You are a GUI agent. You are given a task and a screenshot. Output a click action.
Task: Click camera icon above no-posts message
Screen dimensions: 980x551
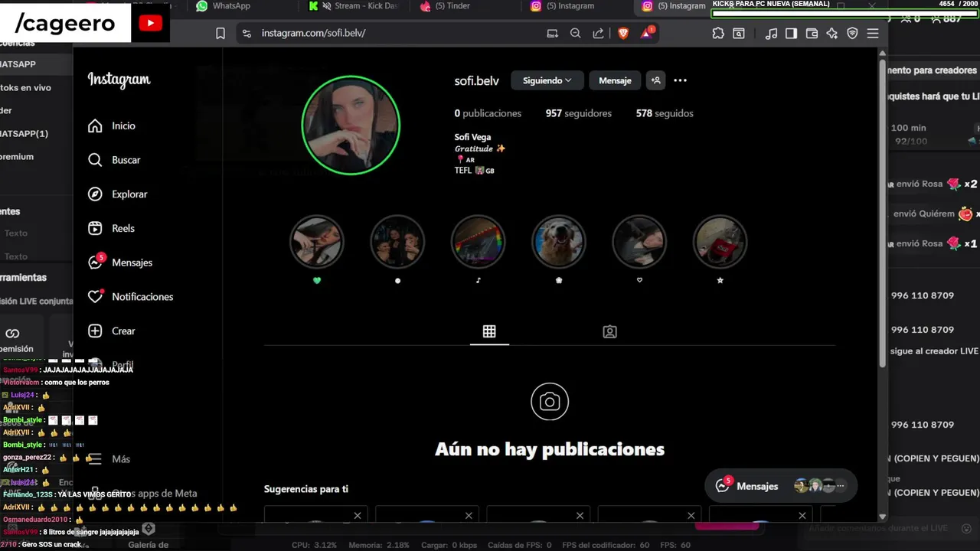tap(550, 402)
